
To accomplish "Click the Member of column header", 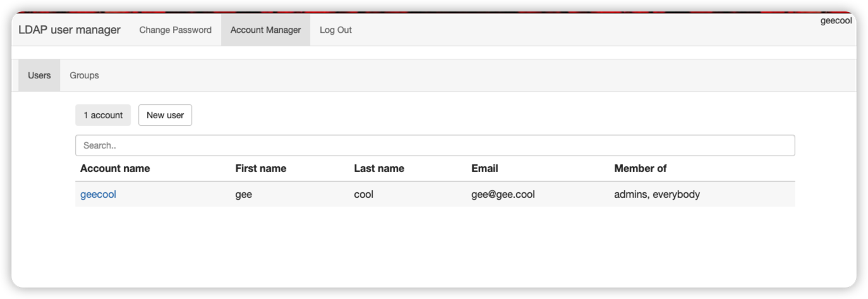I will click(x=640, y=168).
